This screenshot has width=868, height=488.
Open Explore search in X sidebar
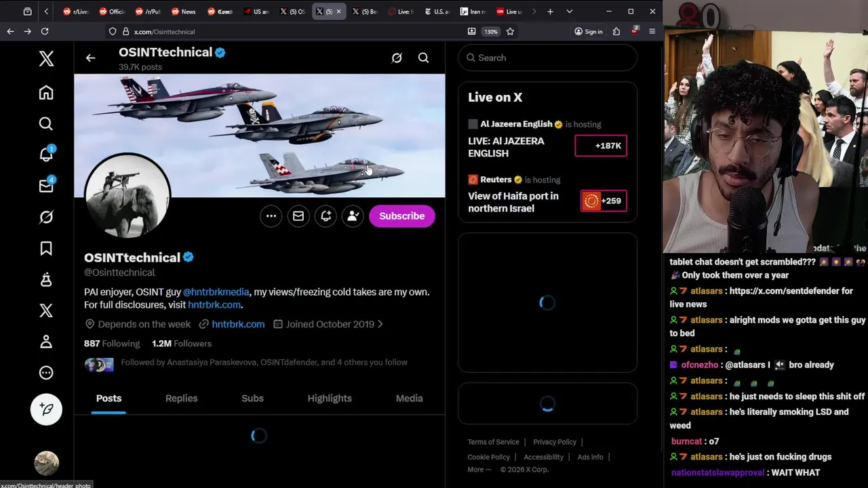[46, 124]
